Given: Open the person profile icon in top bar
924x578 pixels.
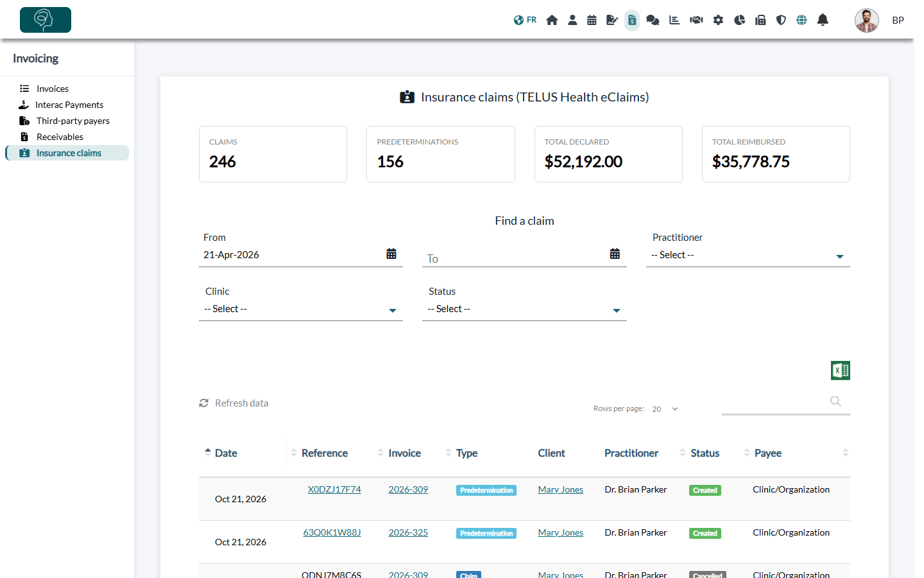Looking at the screenshot, I should click(x=572, y=20).
